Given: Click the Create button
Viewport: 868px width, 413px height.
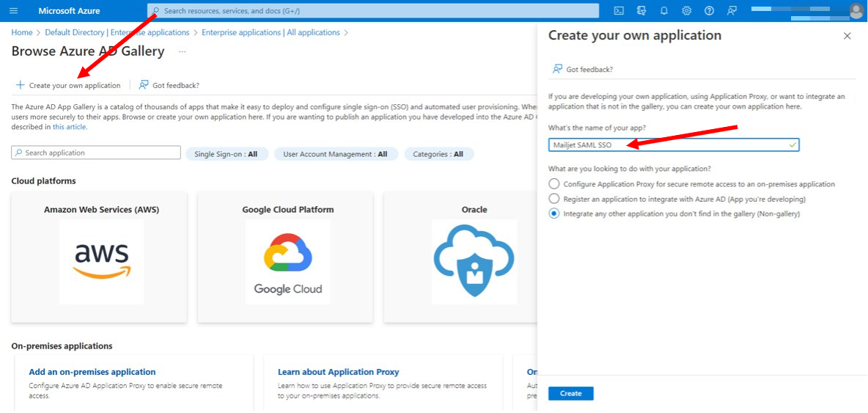Looking at the screenshot, I should (x=571, y=394).
